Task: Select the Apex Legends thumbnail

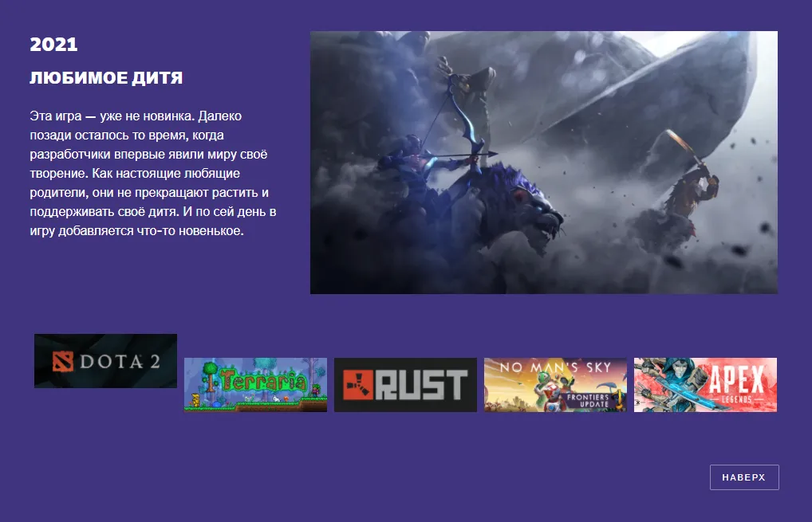Action: [x=705, y=384]
